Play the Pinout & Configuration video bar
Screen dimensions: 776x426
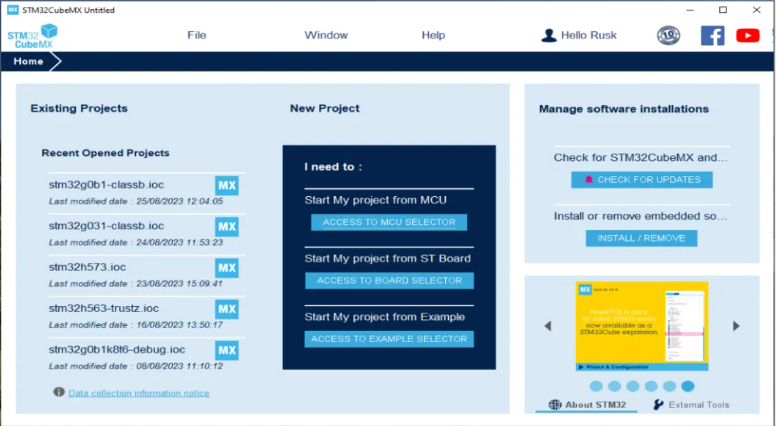[642, 367]
